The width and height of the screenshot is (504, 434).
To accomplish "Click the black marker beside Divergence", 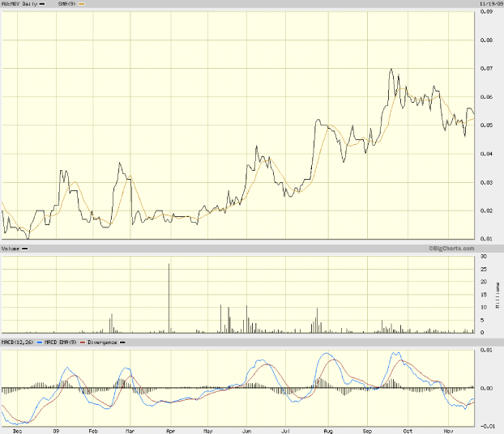I will pyautogui.click(x=122, y=343).
